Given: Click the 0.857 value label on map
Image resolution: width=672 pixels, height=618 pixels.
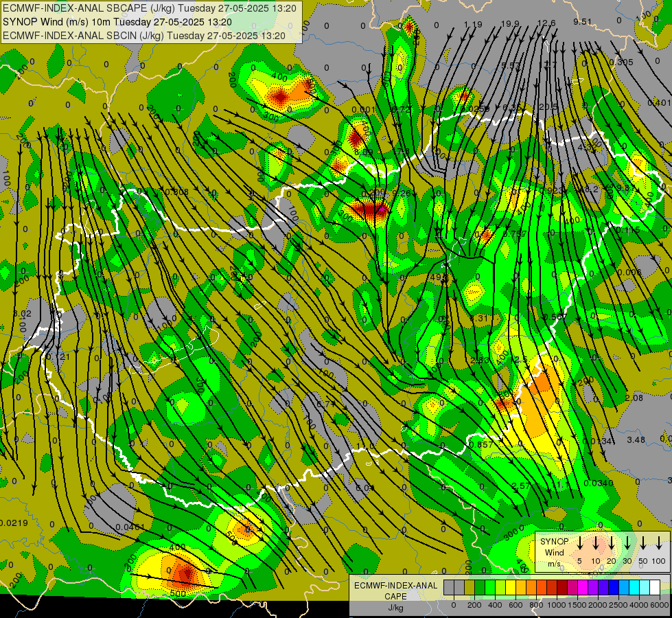Looking at the screenshot, I should (481, 444).
